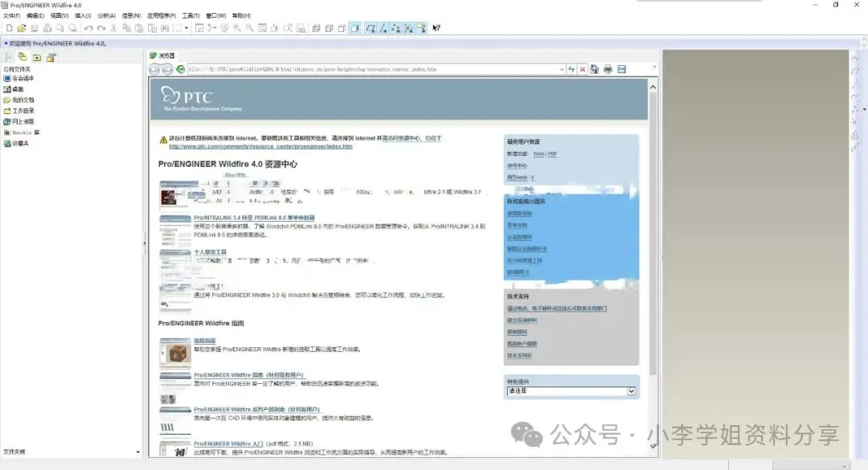This screenshot has height=470, width=868.
Task: Open the 视图(V) menu
Action: pyautogui.click(x=59, y=15)
